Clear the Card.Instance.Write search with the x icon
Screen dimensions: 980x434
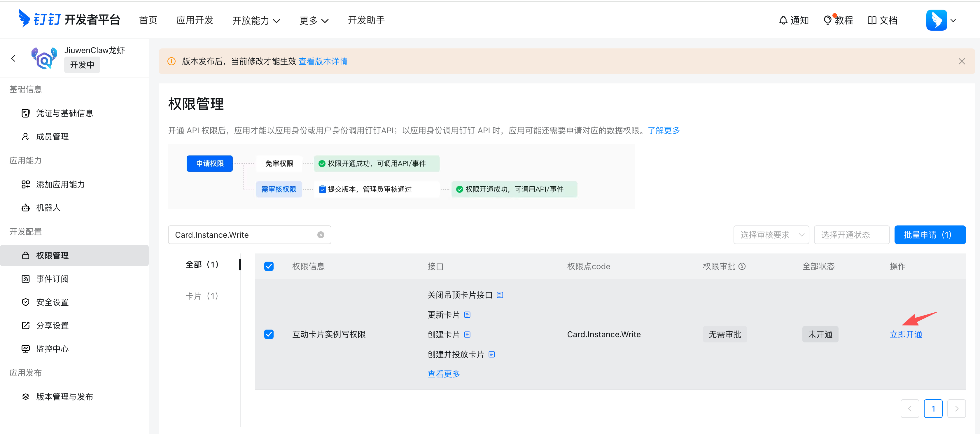tap(321, 235)
